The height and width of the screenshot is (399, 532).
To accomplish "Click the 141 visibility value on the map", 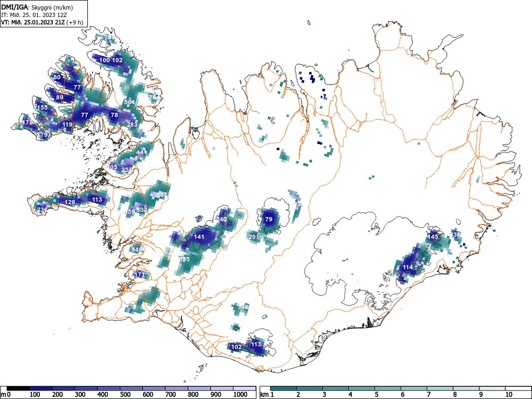I will click(x=199, y=237).
